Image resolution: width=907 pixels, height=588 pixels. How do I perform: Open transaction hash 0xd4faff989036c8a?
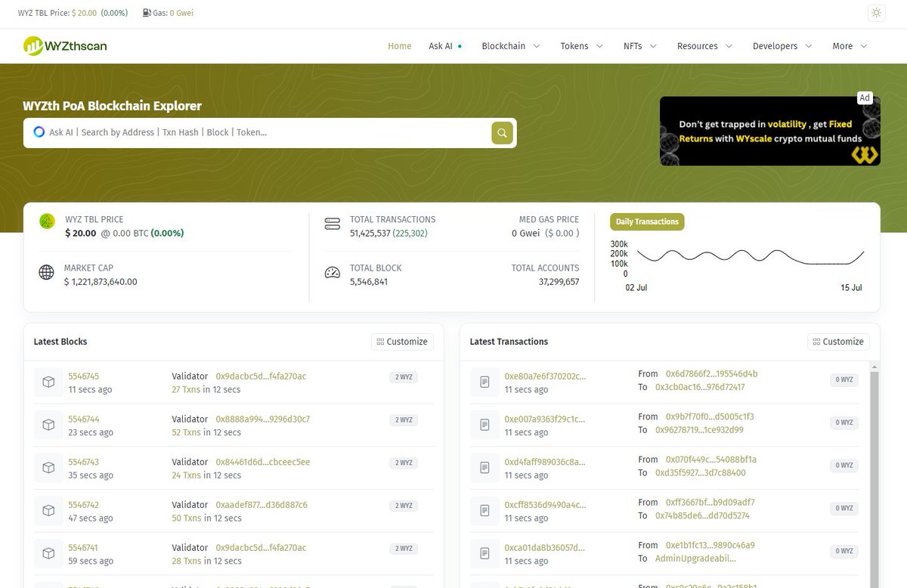545,462
